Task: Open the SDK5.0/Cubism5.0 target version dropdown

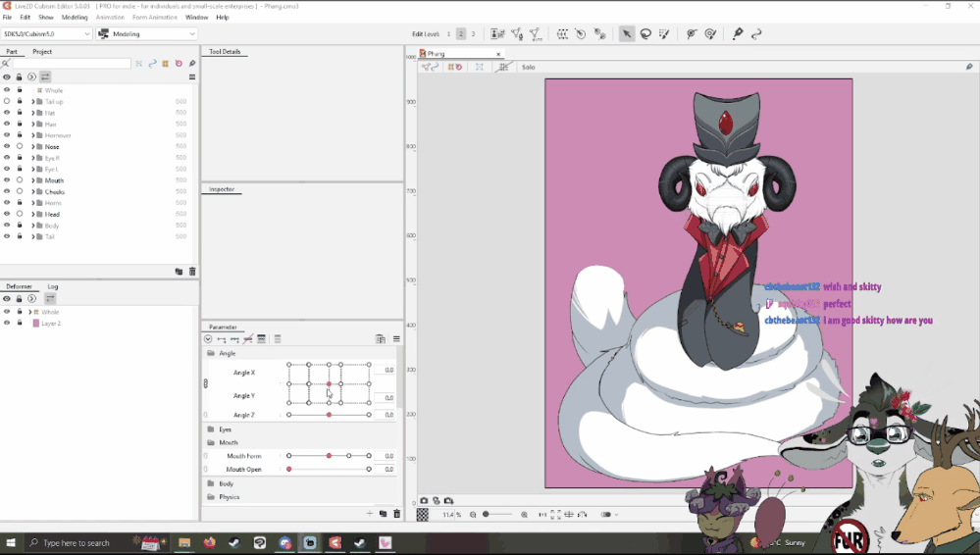Action: tap(46, 33)
